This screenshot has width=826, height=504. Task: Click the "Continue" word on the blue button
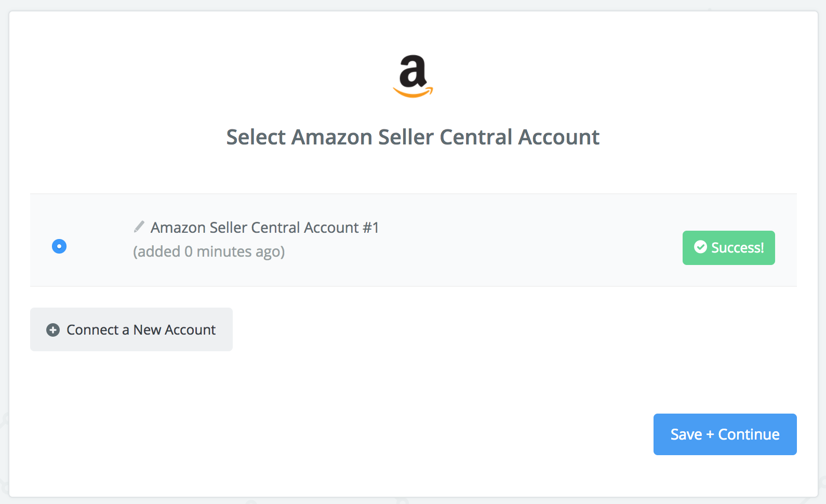tap(749, 434)
